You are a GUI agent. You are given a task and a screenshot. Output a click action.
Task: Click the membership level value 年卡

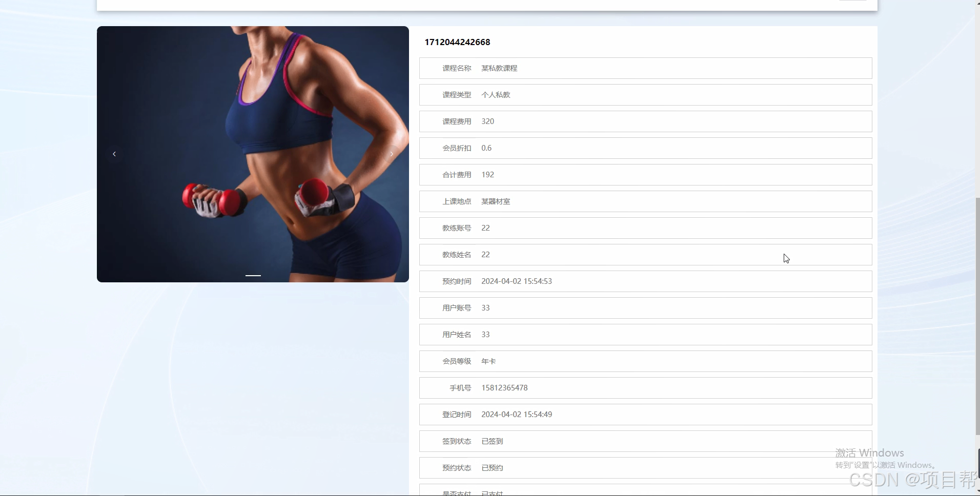(488, 361)
